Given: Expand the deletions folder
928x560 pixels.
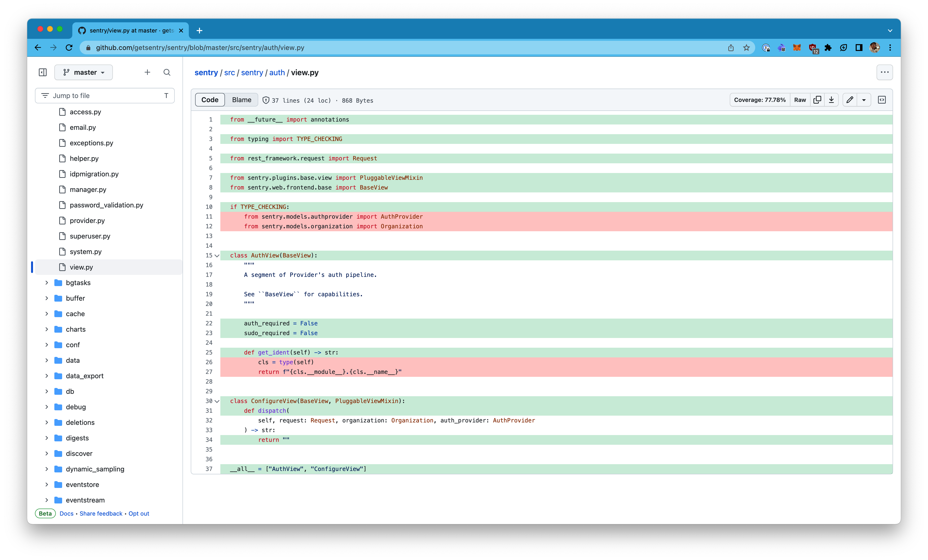Looking at the screenshot, I should pos(47,422).
